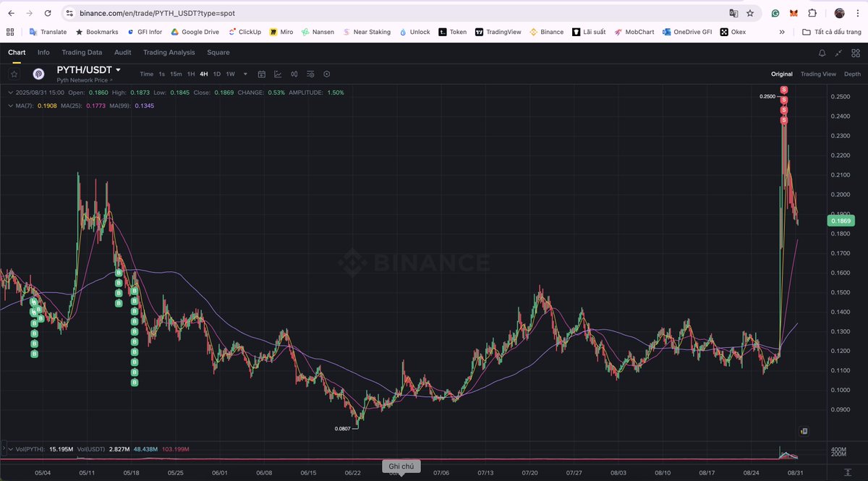Add PYTH/USDT to favorites with the star
868x481 pixels.
pyautogui.click(x=14, y=73)
